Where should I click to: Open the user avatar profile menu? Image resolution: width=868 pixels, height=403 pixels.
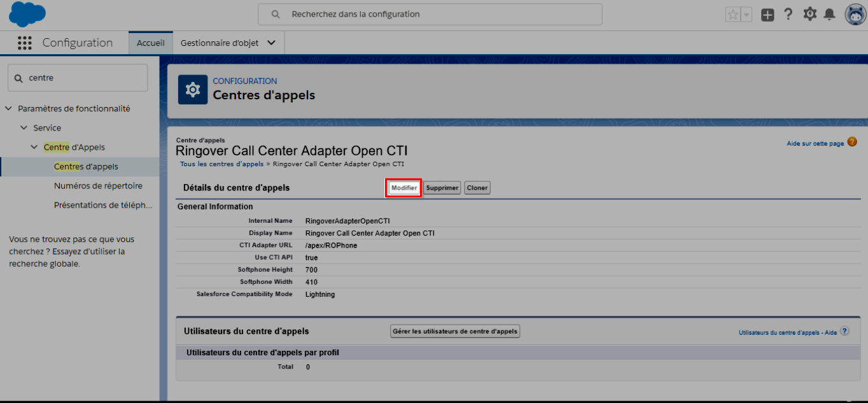(855, 14)
